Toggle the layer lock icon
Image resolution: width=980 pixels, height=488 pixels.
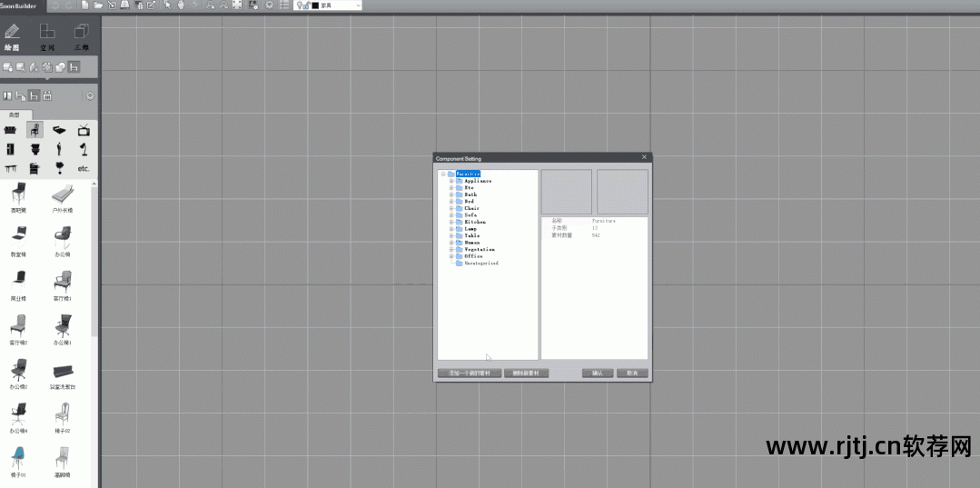coord(306,5)
